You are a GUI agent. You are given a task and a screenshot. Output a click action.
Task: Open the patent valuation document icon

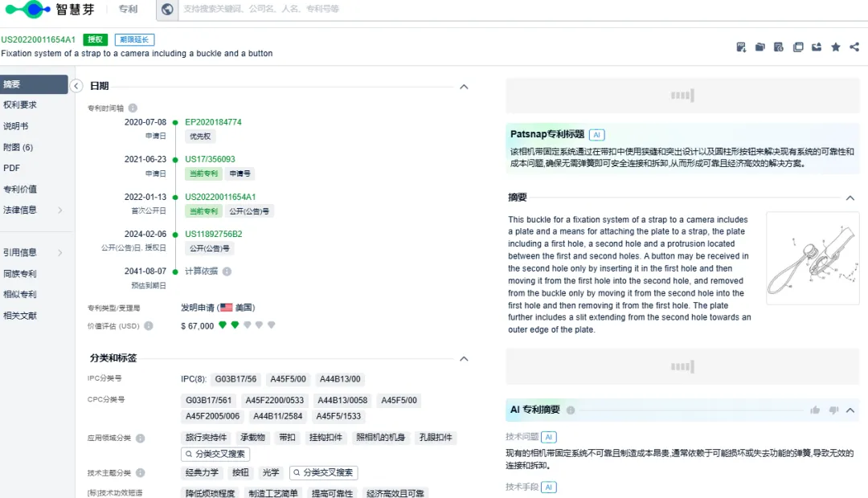point(778,47)
